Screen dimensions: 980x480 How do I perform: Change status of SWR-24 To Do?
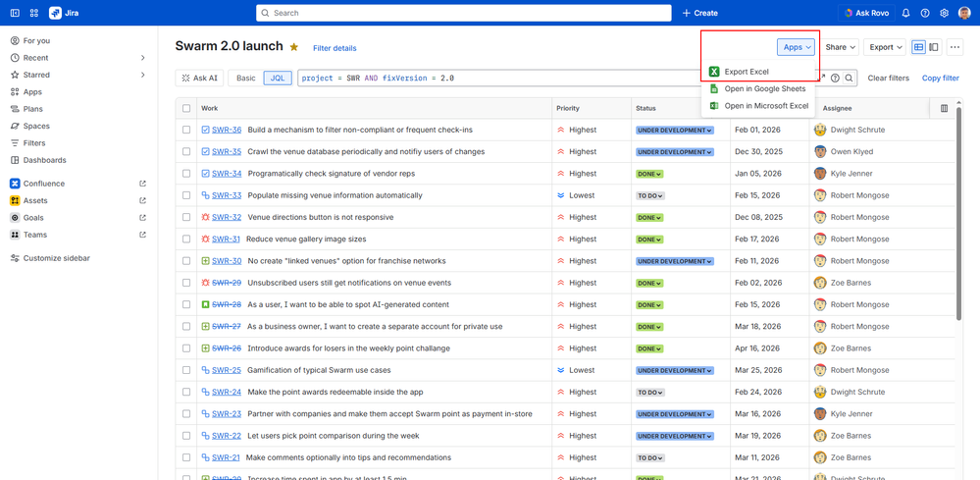click(x=650, y=393)
